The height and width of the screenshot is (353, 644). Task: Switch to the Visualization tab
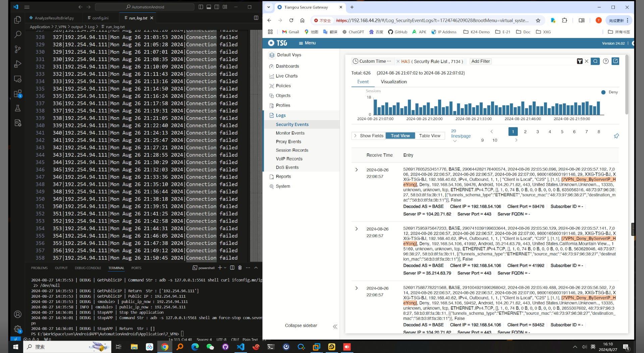pos(393,82)
